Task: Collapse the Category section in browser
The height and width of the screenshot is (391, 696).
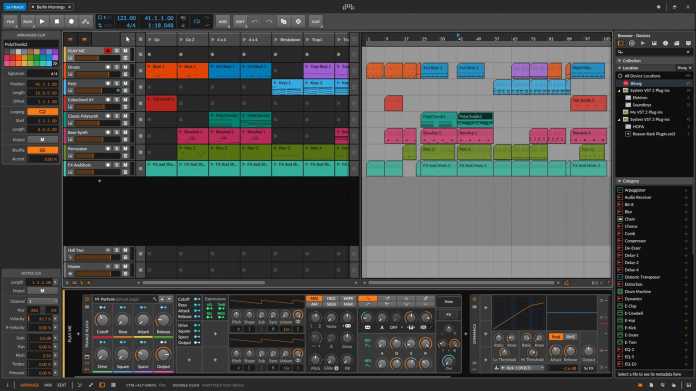Action: pyautogui.click(x=620, y=181)
